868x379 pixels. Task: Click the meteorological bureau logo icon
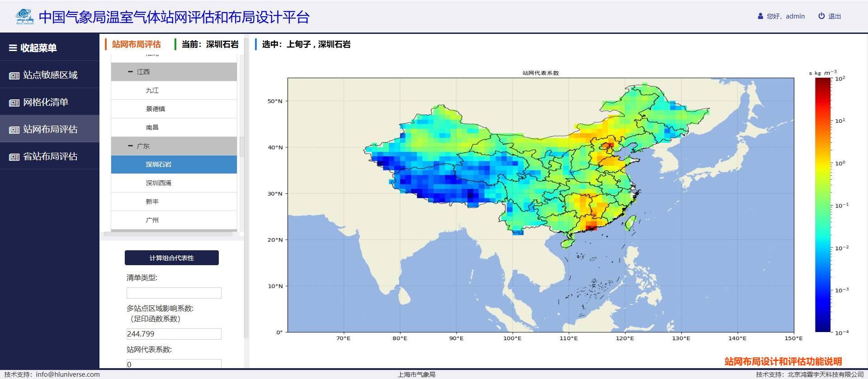click(24, 17)
